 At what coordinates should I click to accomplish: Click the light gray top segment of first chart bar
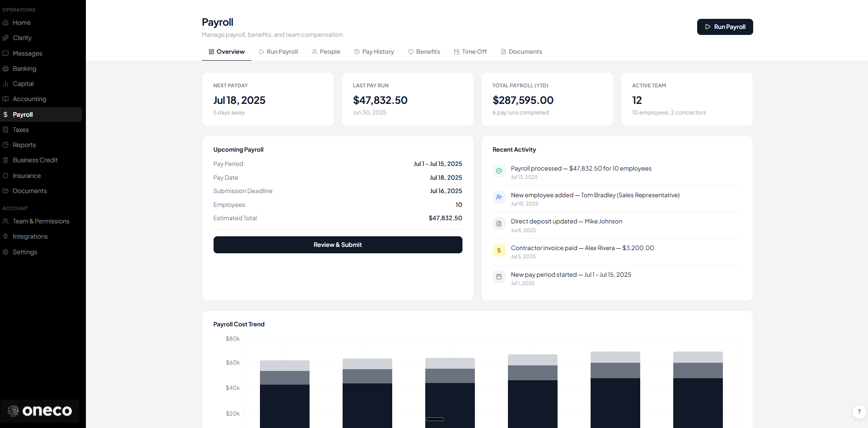(x=285, y=365)
